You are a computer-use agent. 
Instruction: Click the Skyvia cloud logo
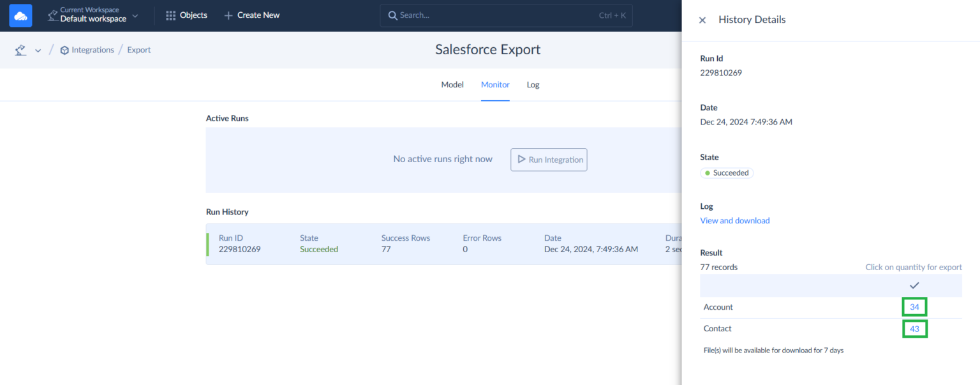20,15
